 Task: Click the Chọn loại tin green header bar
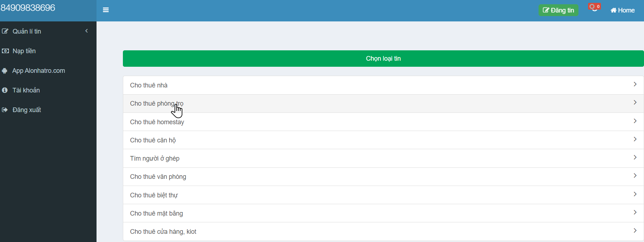(x=383, y=59)
